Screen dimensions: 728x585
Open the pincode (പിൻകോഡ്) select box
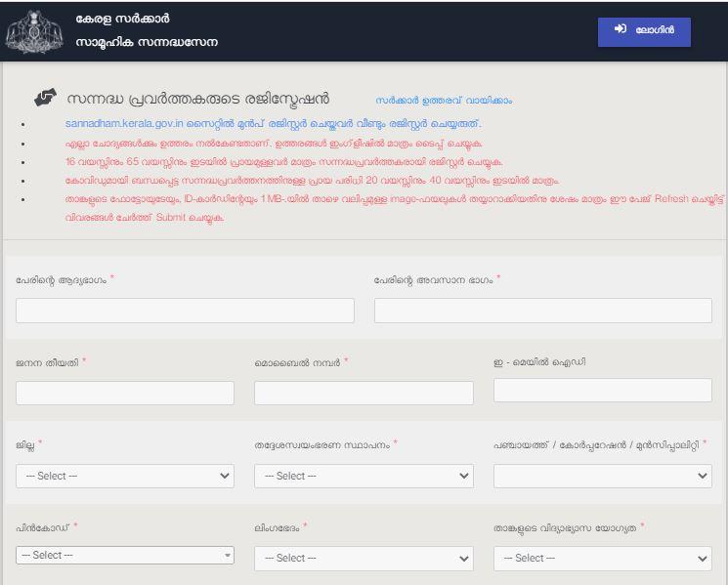125,555
